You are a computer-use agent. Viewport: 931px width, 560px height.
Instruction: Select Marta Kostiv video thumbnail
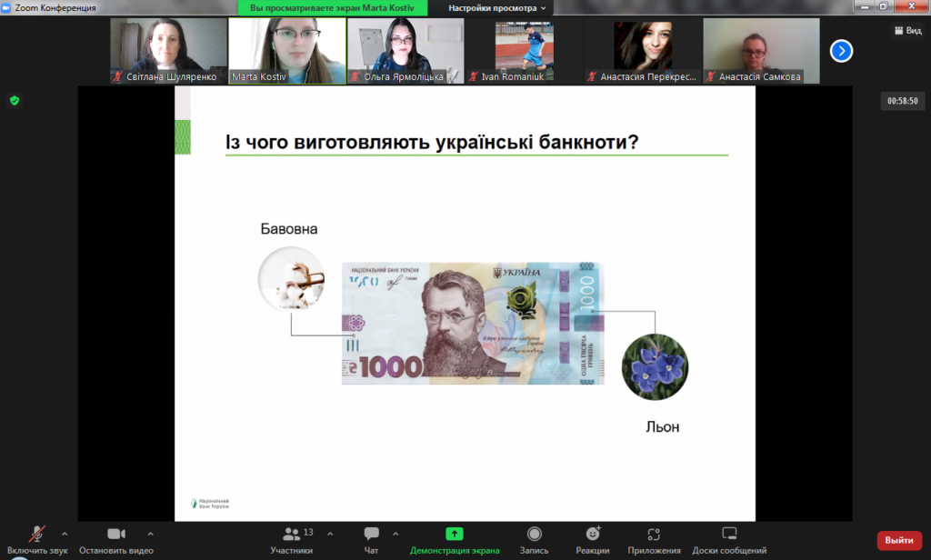(x=287, y=51)
